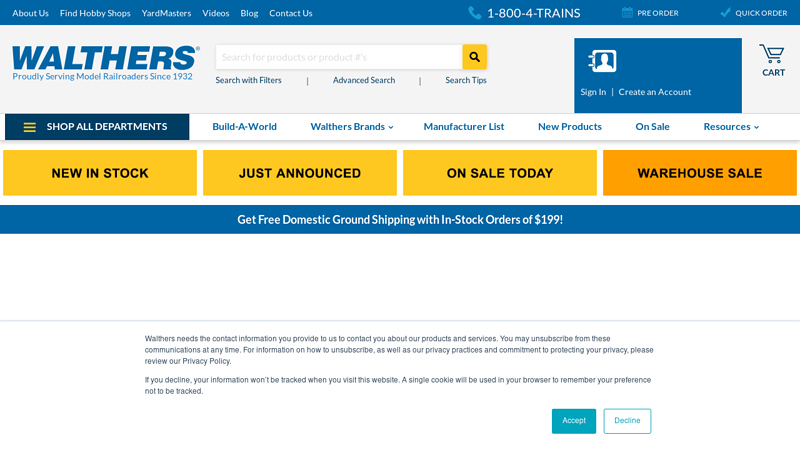Expand the Resources dropdown menu
Screen dimensions: 800x450
coord(731,127)
